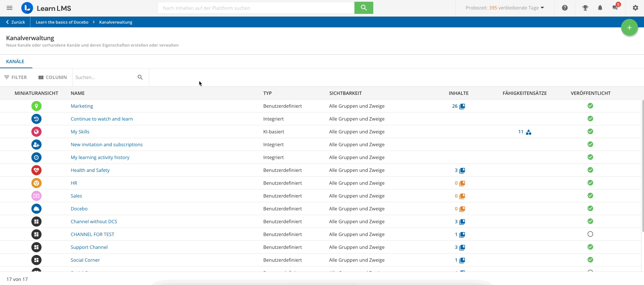Screen dimensions: 644x285
Task: Open the COLUMN chooser
Action: pos(53,77)
